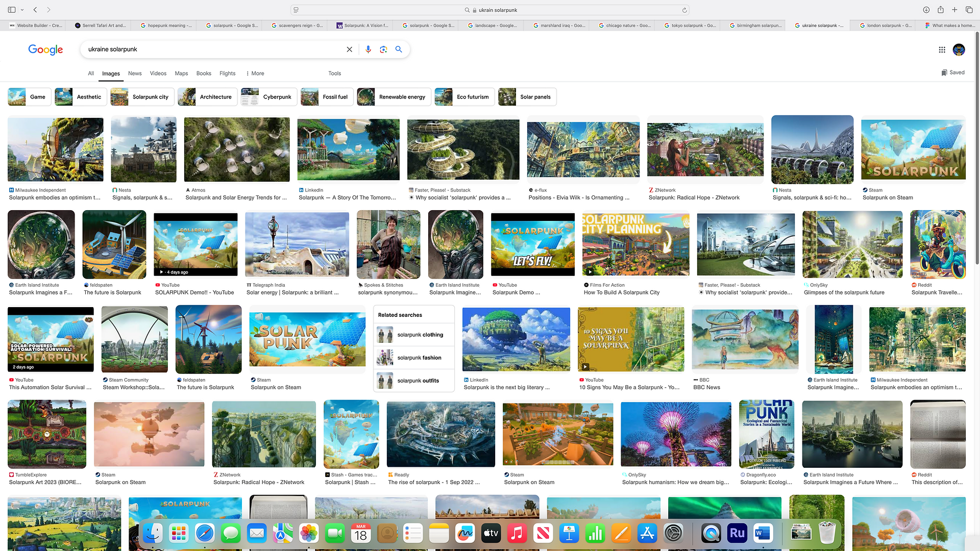Filter images by the Solar panels chip

click(527, 97)
